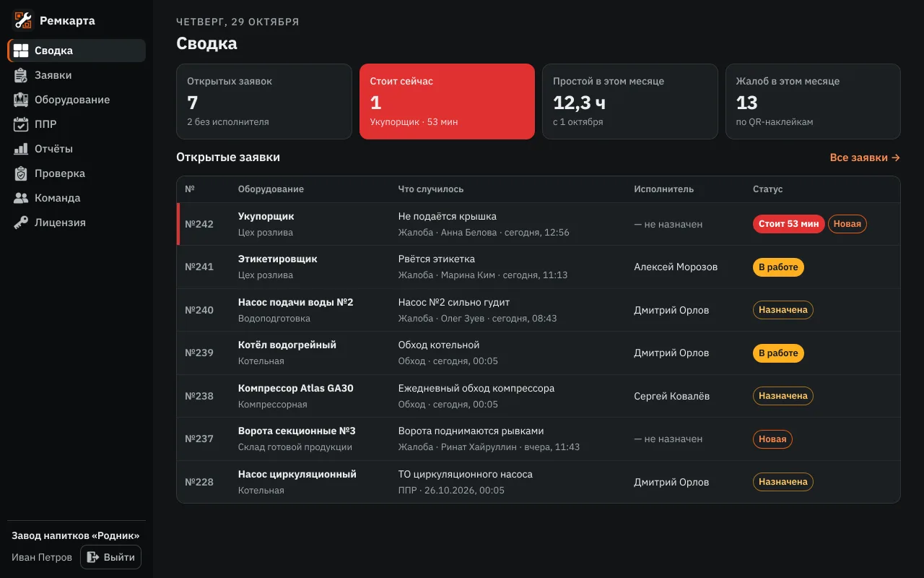Open equipment name Укупорщик in the table
The height and width of the screenshot is (578, 924).
(x=266, y=216)
